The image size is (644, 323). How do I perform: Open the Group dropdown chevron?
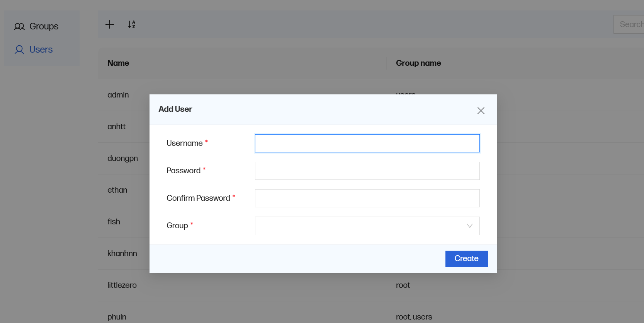[x=469, y=226]
